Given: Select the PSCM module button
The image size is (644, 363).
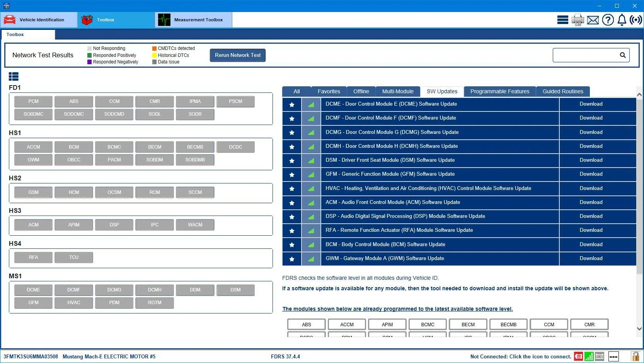Looking at the screenshot, I should tap(235, 101).
